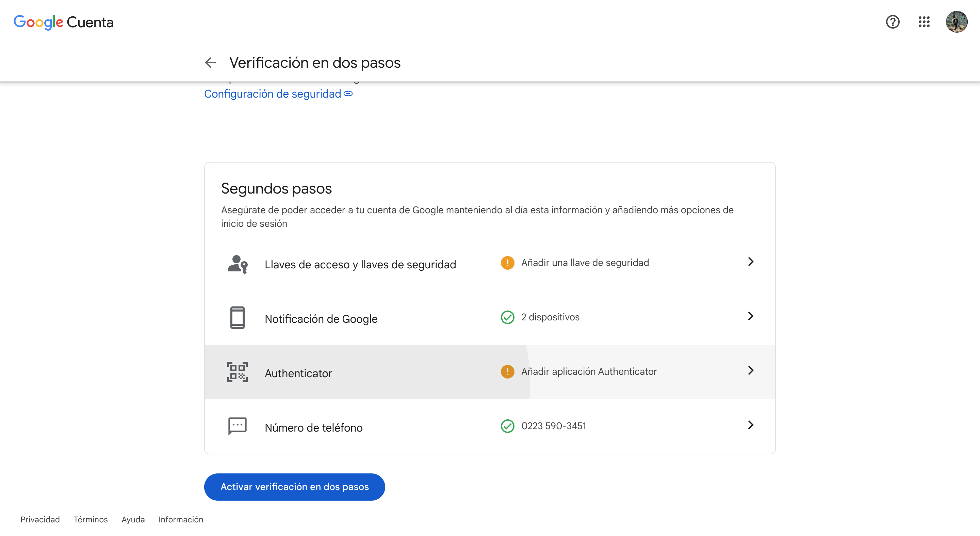
Task: Open the help question mark icon
Action: (x=893, y=22)
